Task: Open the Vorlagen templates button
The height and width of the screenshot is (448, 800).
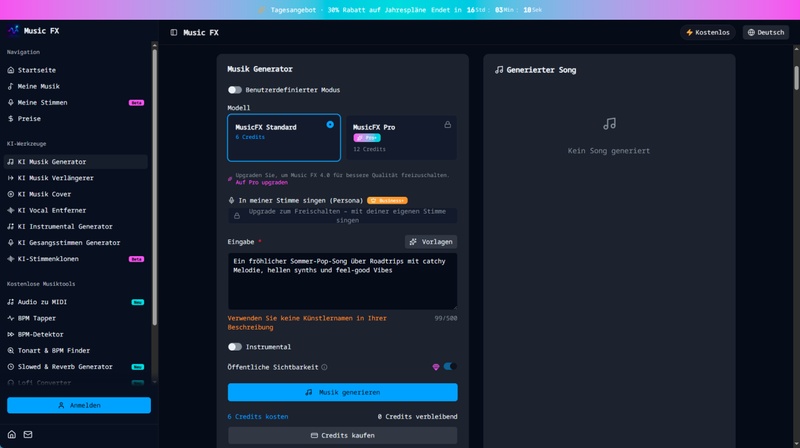Action: 431,242
